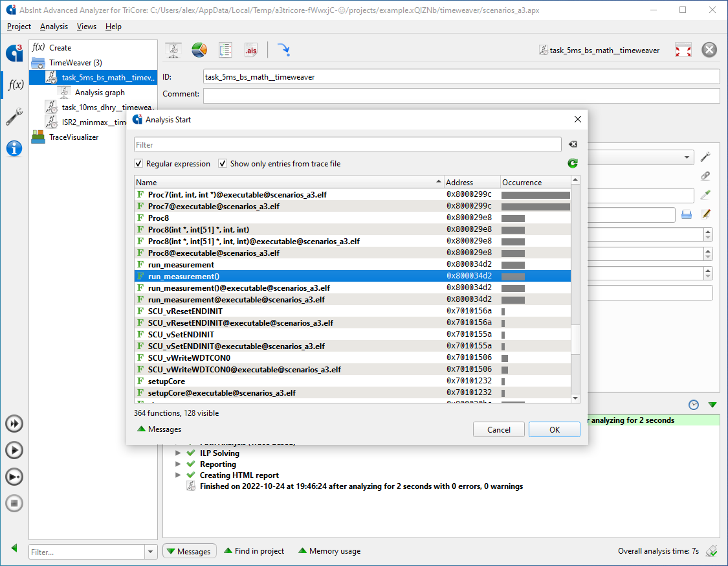728x566 pixels.
Task: Click the run-to-step play button
Action: tap(14, 477)
